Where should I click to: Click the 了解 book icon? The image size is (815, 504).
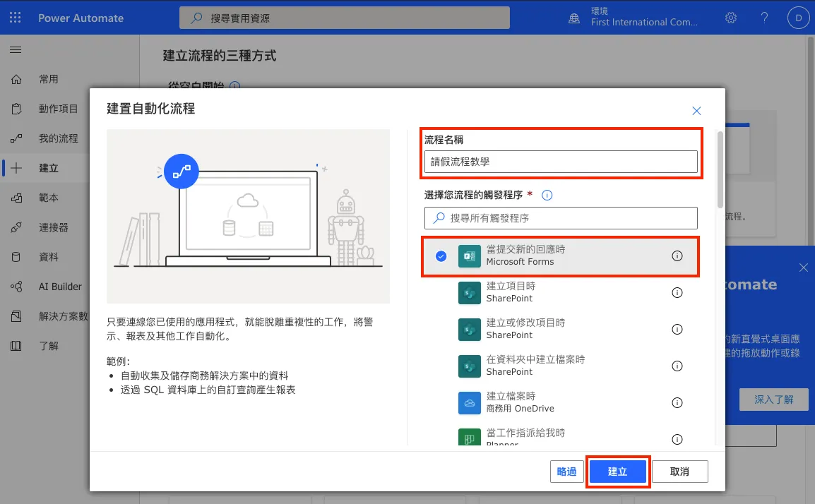(x=16, y=346)
